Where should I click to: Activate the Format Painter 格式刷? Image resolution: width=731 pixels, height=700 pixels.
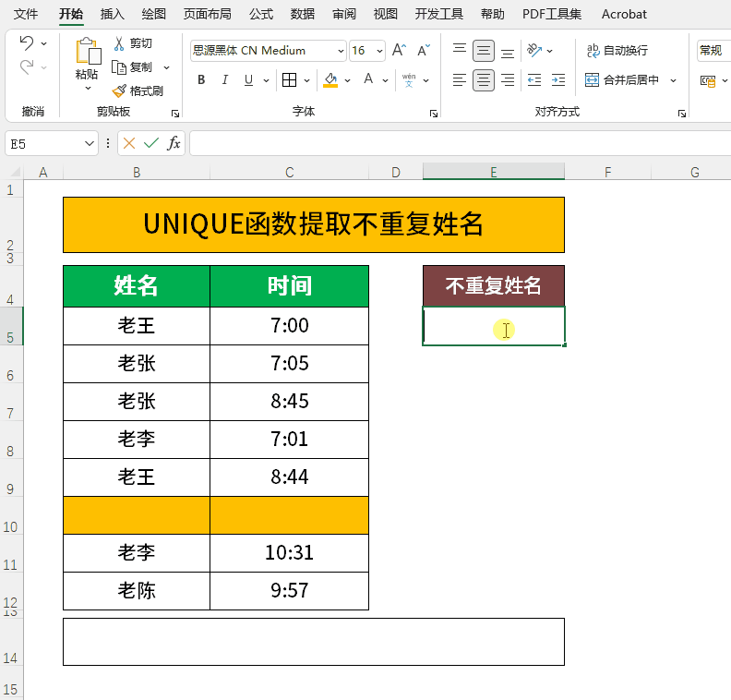tap(138, 91)
